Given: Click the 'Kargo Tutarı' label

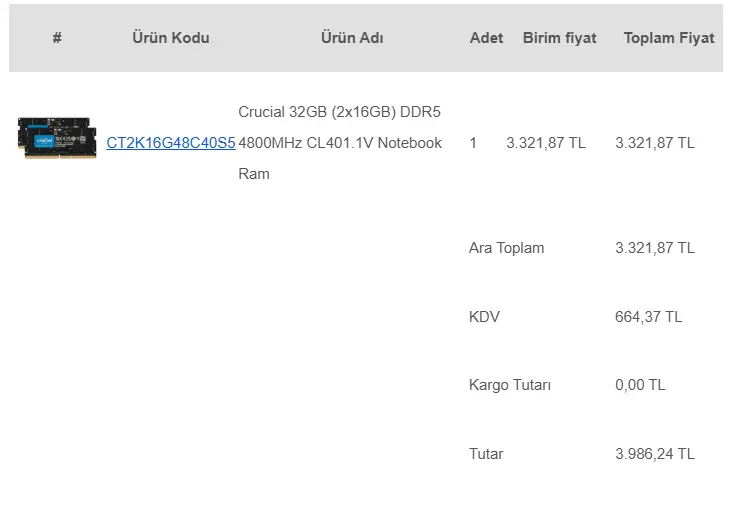Looking at the screenshot, I should coord(510,385).
